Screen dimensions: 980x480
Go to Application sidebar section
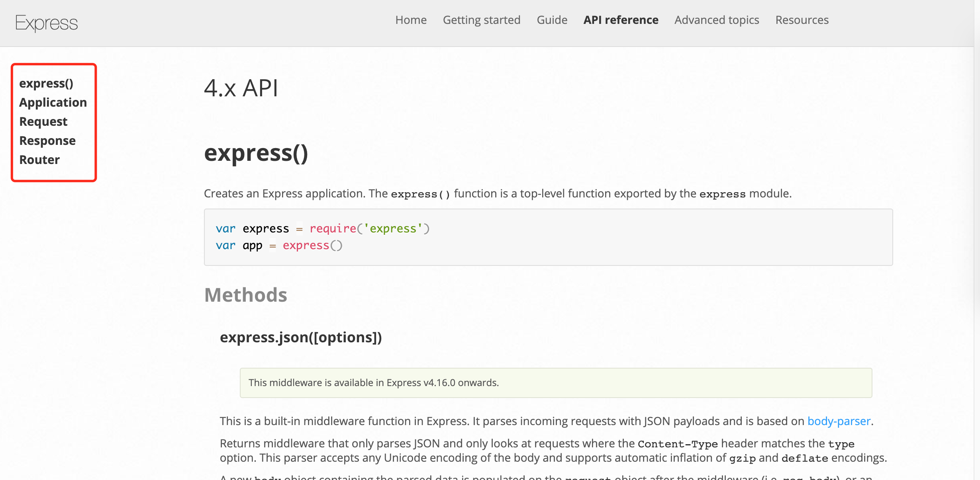click(53, 102)
